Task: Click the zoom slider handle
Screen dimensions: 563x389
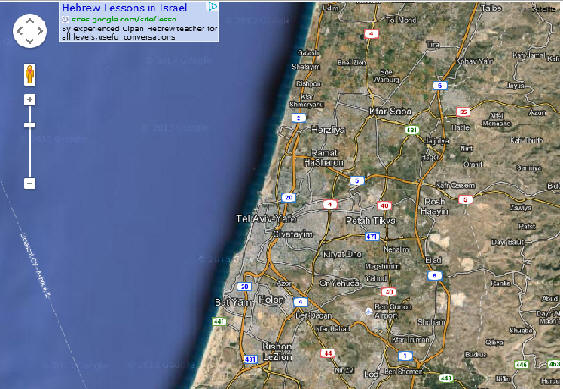Action: (29, 125)
